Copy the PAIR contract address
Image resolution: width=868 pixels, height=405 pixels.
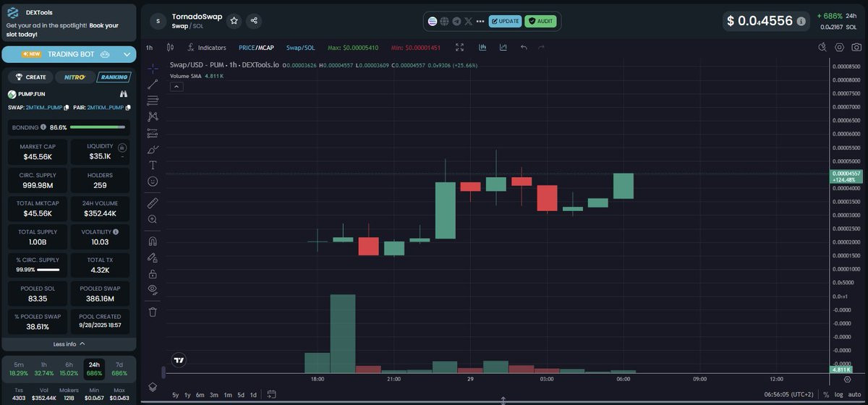point(128,108)
